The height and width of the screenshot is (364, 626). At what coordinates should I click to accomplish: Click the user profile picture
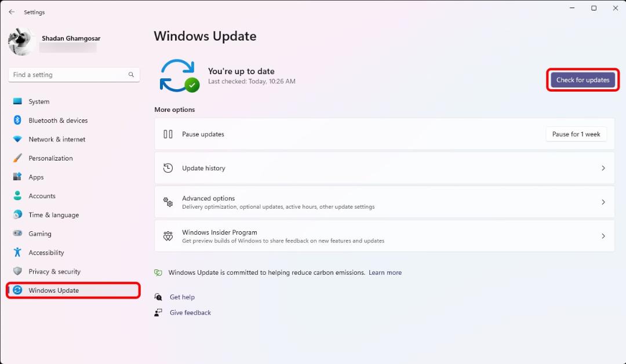(x=21, y=42)
